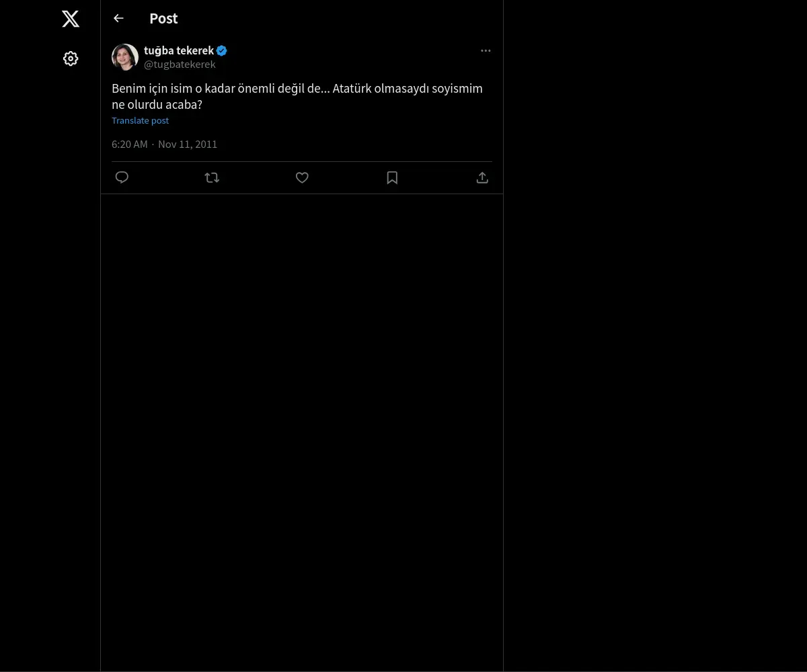Screen dimensions: 807x672
Task: Reply to tuğba tekerek's post
Action: 122,177
